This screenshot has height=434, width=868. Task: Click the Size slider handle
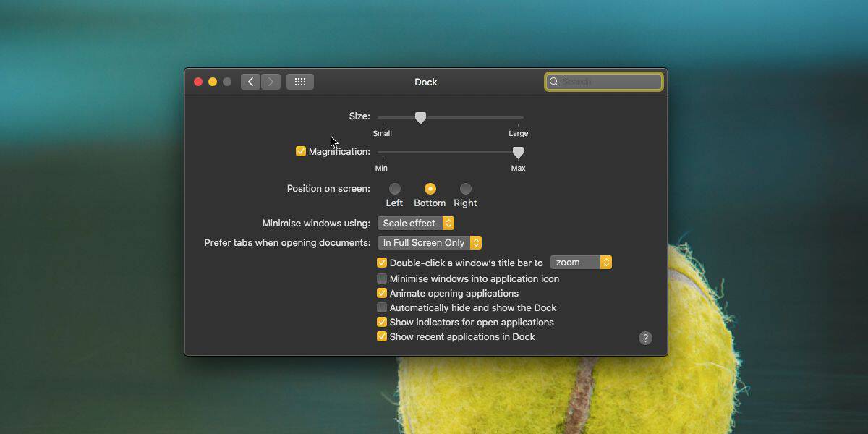point(420,118)
